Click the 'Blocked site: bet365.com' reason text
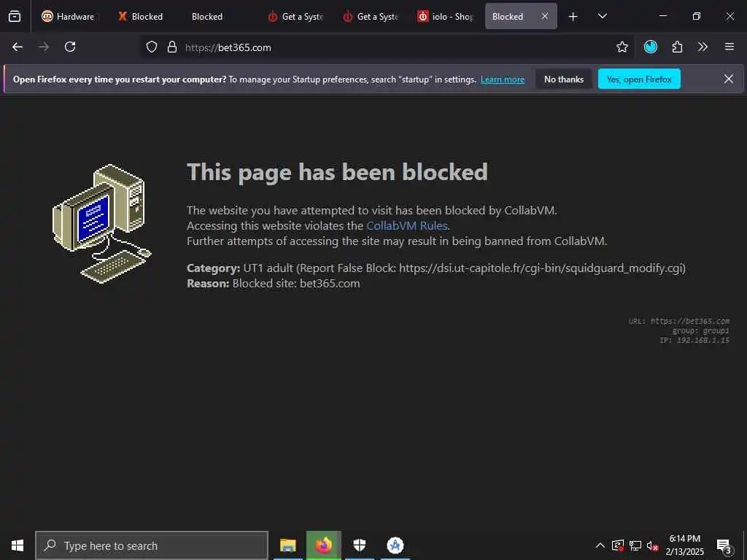The width and height of the screenshot is (747, 560). 296,284
